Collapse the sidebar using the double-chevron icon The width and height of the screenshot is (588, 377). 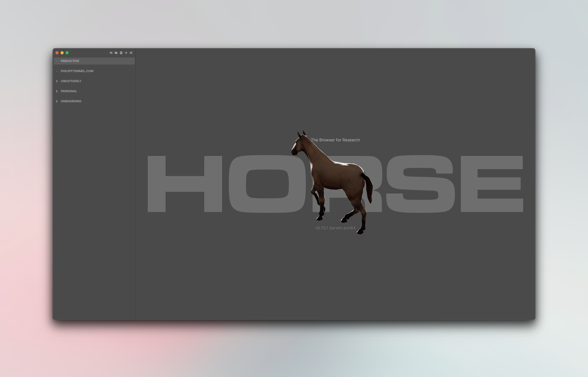pos(131,53)
